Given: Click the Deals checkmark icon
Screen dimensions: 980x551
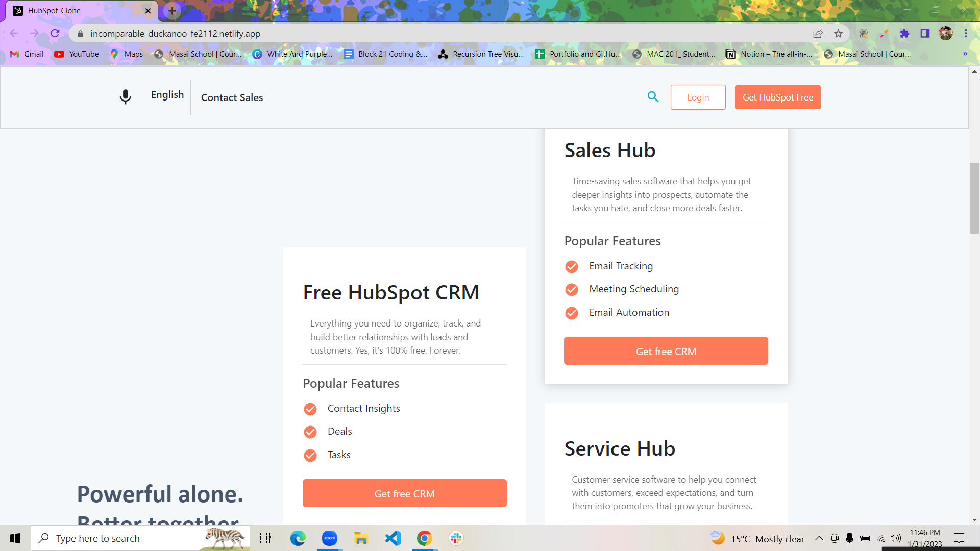Looking at the screenshot, I should 310,432.
